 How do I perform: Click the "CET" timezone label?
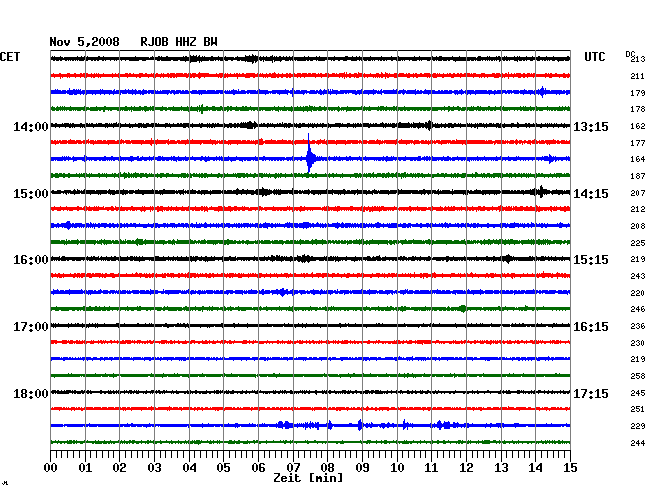tap(10, 57)
